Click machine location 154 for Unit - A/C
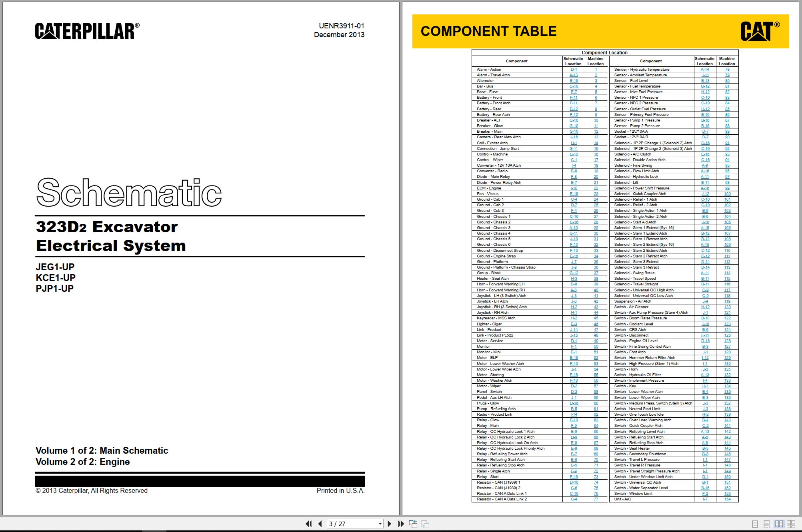This screenshot has height=532, width=802. point(727,499)
